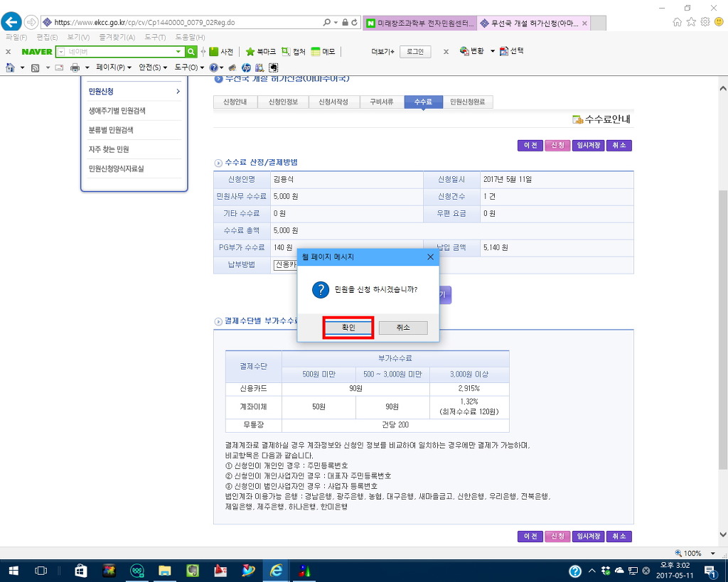This screenshot has height=582, width=728.
Task: Click the Naver 캡처 capture tool
Action: 294,51
